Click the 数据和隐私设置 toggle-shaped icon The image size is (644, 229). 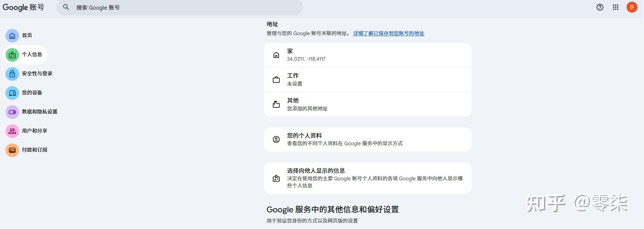(12, 112)
